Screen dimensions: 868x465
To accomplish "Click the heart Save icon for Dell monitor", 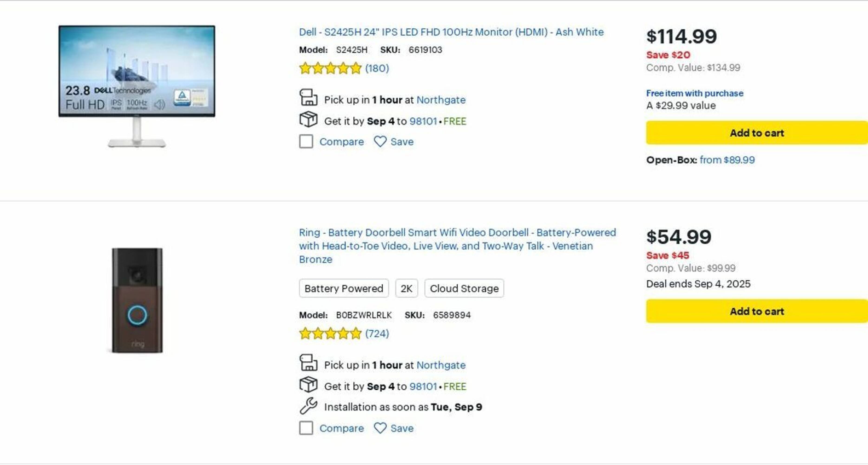I will point(380,142).
